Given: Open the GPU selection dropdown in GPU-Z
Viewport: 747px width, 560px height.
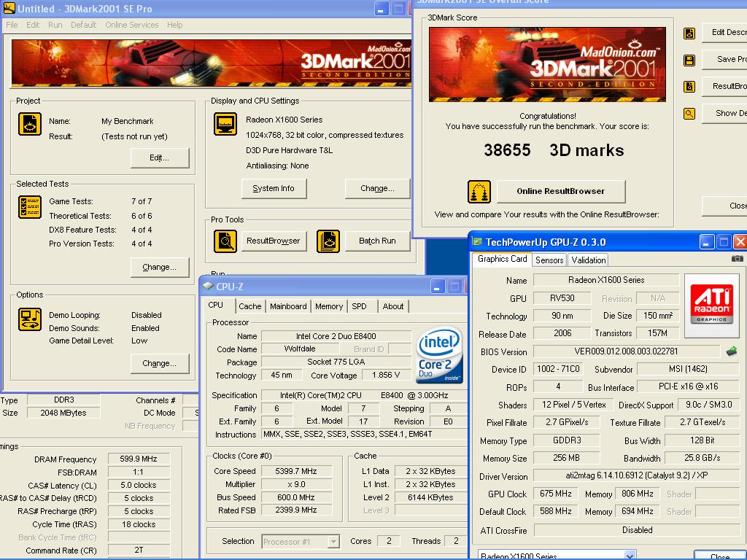Looking at the screenshot, I should click(x=630, y=556).
